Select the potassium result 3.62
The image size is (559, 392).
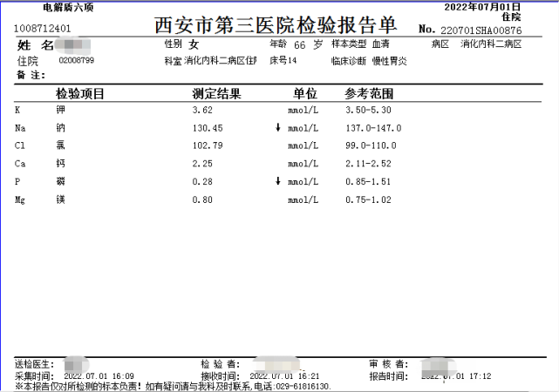[202, 110]
